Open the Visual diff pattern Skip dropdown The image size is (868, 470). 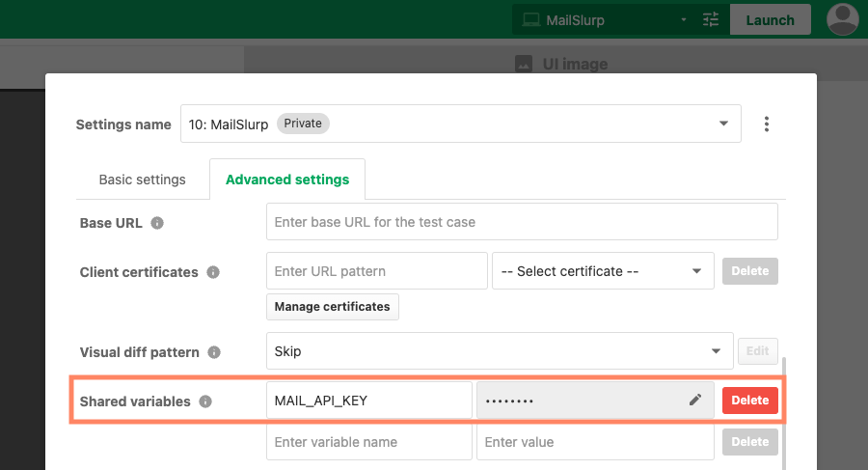click(x=500, y=351)
